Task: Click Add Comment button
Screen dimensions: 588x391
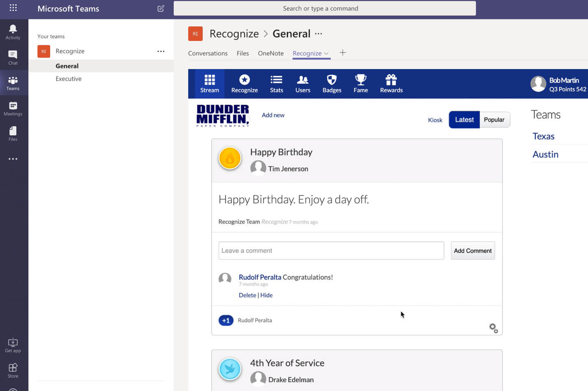Action: [473, 251]
